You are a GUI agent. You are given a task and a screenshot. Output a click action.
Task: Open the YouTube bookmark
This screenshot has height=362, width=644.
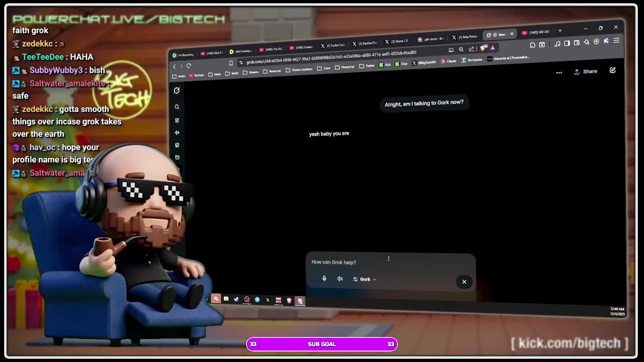[197, 75]
